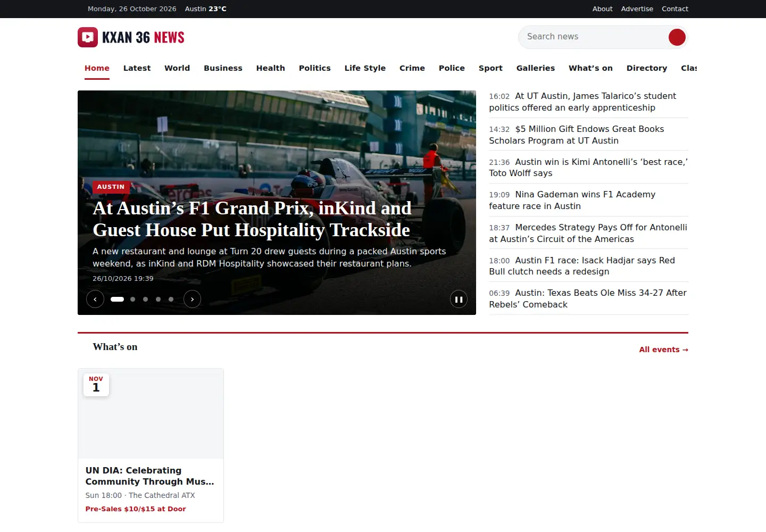This screenshot has height=532, width=766.
Task: Click the UN DIA: Celebrating Community event title
Action: point(150,476)
